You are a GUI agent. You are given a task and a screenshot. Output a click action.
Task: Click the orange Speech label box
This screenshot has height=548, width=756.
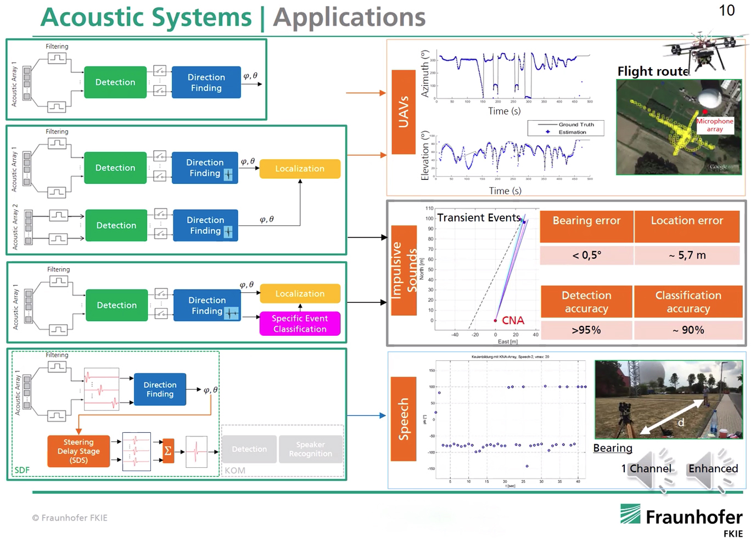(x=404, y=419)
